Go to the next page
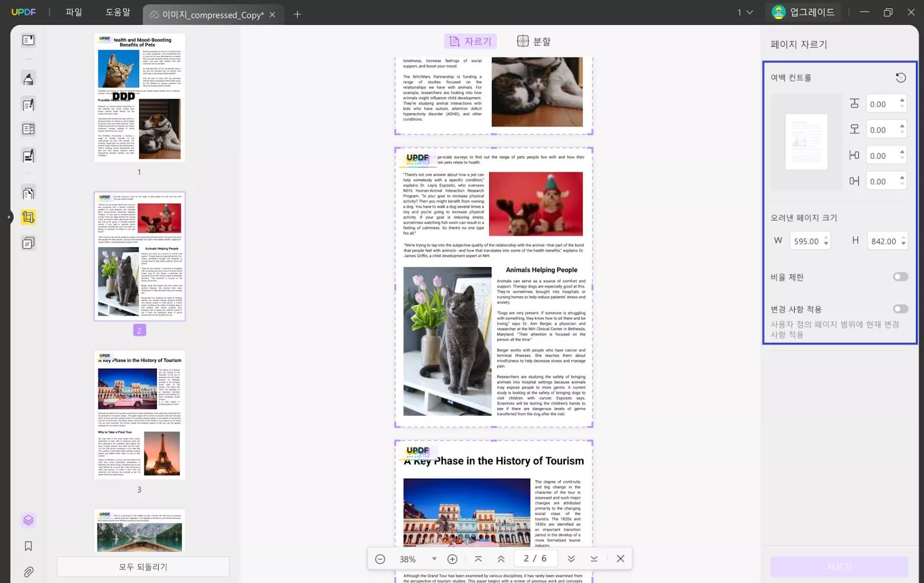924x583 pixels. [x=571, y=559]
